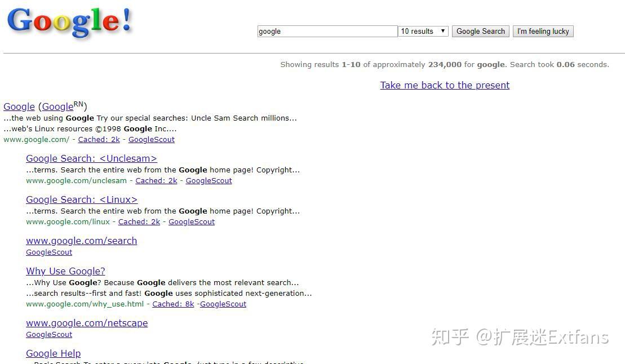Open the www.google.com/netscape result link

(86, 323)
